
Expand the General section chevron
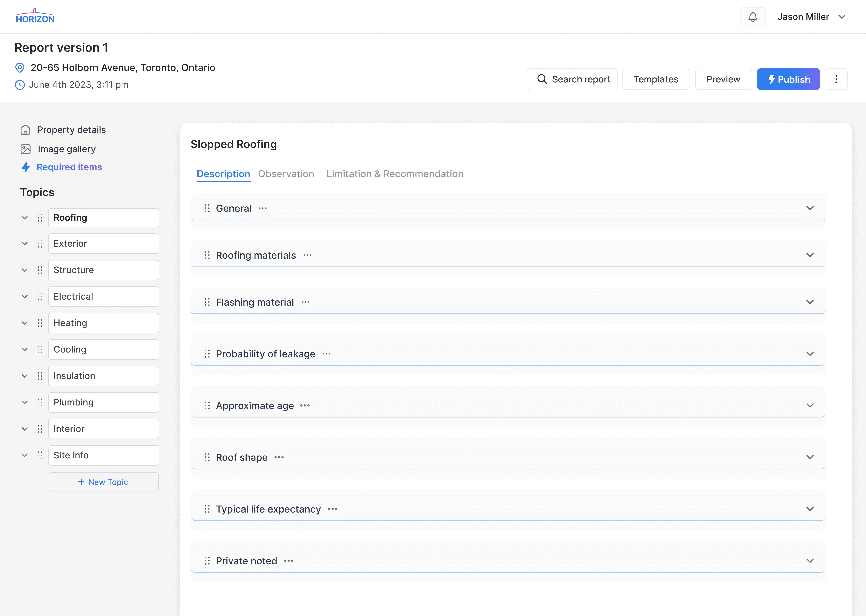click(810, 208)
